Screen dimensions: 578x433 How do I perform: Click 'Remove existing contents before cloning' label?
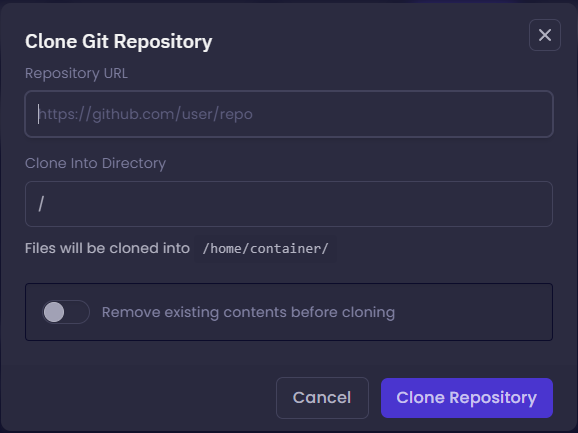point(248,312)
